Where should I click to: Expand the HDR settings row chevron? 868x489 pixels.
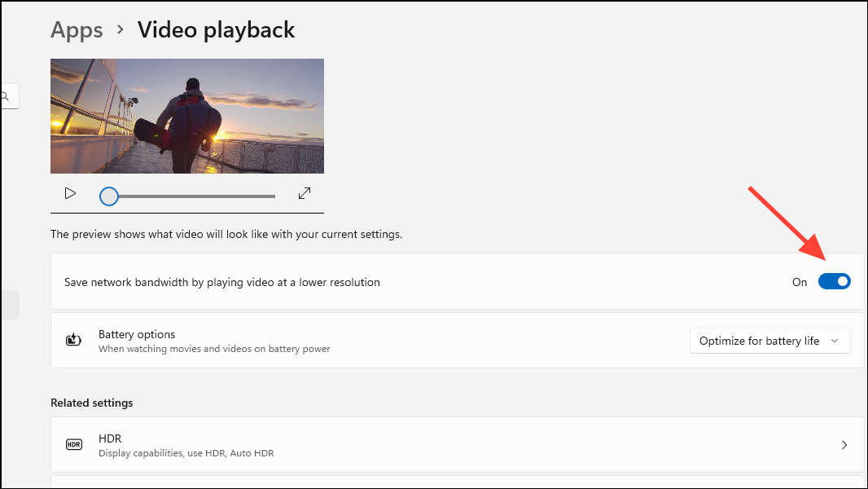tap(844, 445)
